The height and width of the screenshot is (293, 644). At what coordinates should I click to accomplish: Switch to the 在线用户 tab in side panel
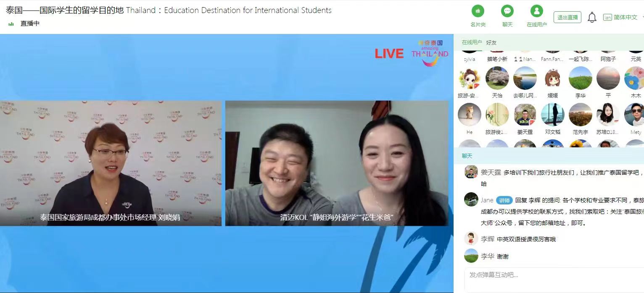coord(472,42)
